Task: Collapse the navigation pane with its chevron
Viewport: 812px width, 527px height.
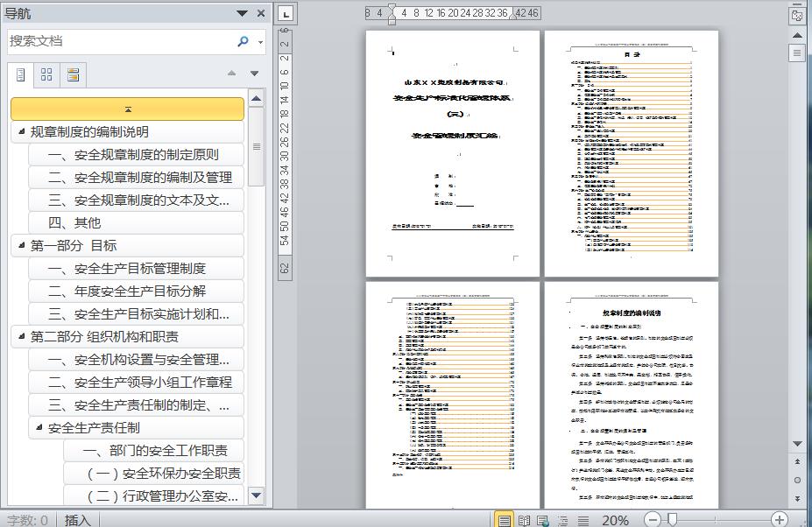Action: (x=242, y=13)
